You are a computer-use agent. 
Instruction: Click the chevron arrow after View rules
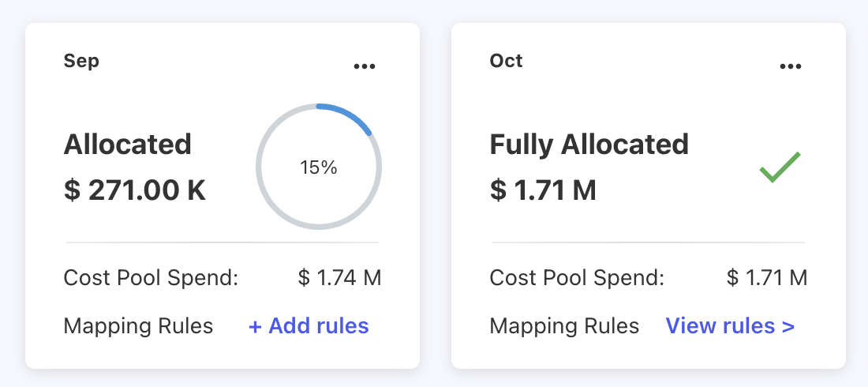788,326
